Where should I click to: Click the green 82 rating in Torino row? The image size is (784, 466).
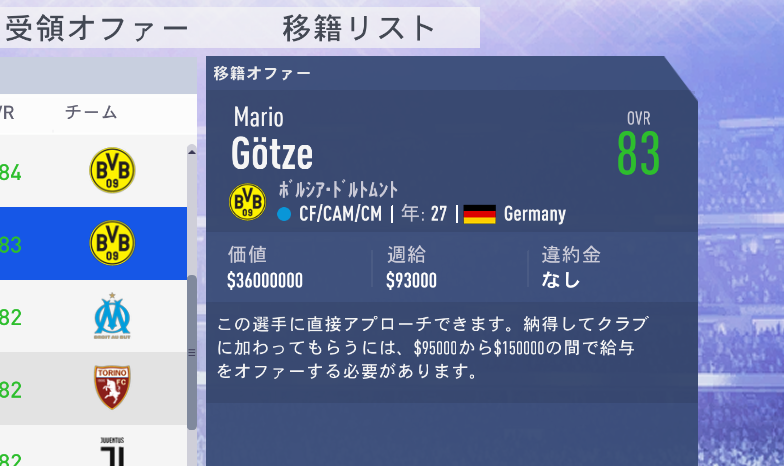(x=10, y=390)
